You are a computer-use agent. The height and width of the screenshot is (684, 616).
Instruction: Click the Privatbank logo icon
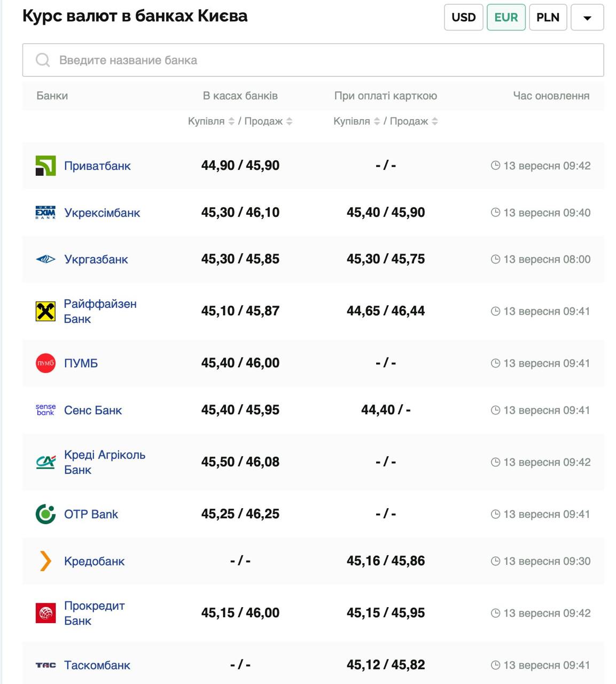pyautogui.click(x=45, y=166)
